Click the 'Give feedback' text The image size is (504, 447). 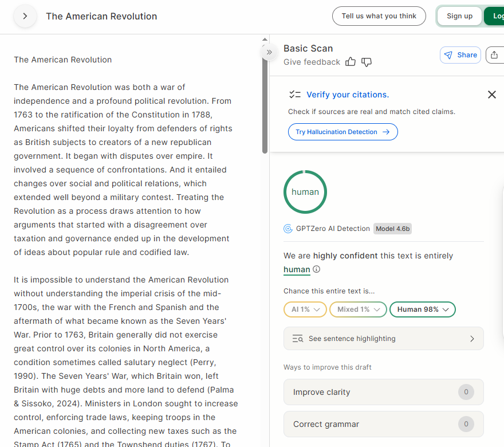point(312,62)
